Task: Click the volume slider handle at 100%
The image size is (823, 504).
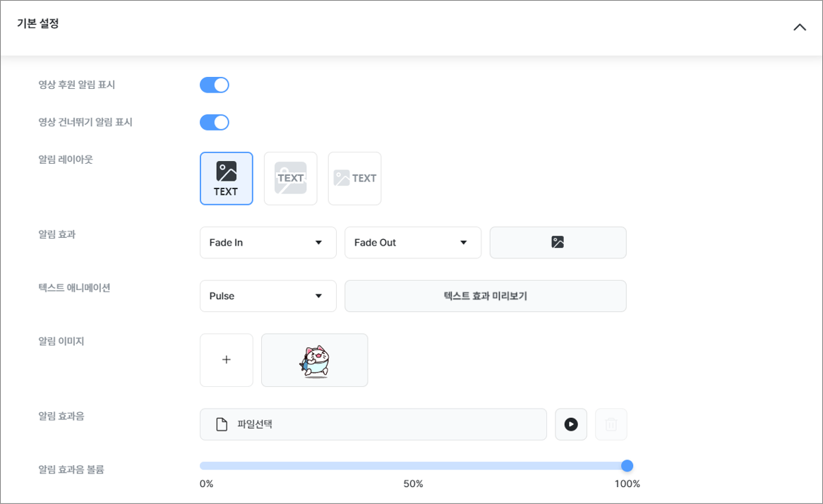Action: pos(627,466)
